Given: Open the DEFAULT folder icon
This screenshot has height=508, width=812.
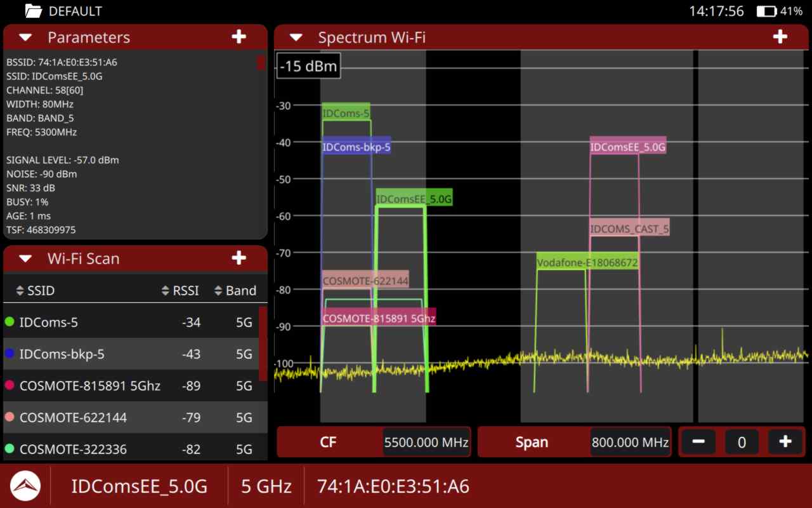Looking at the screenshot, I should coord(33,11).
